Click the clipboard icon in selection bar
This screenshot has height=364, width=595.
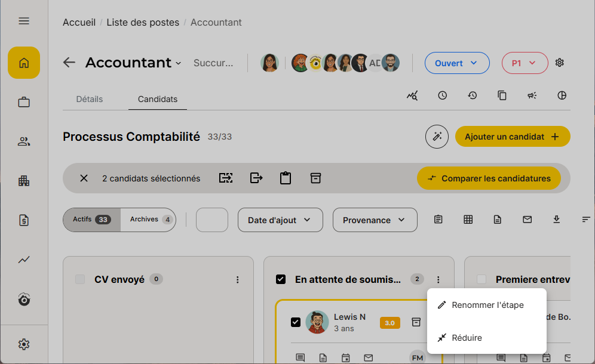[286, 178]
